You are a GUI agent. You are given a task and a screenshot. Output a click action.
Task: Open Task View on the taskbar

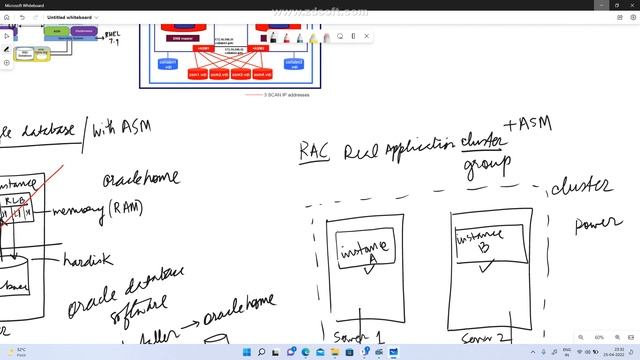pyautogui.click(x=276, y=352)
